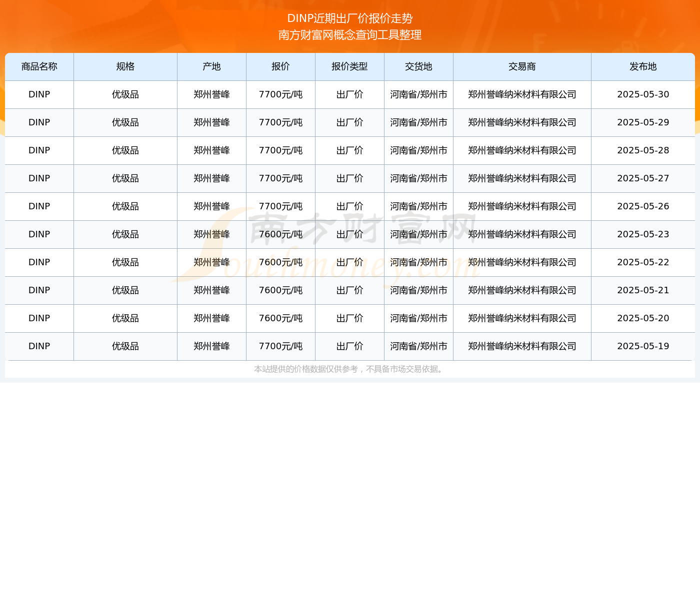Click 河南省/郑州市 in the 2025-05-30 row
The image size is (700, 602).
click(x=418, y=94)
